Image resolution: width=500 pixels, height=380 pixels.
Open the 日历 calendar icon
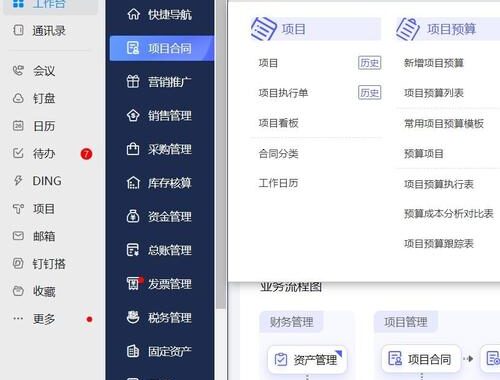click(18, 126)
